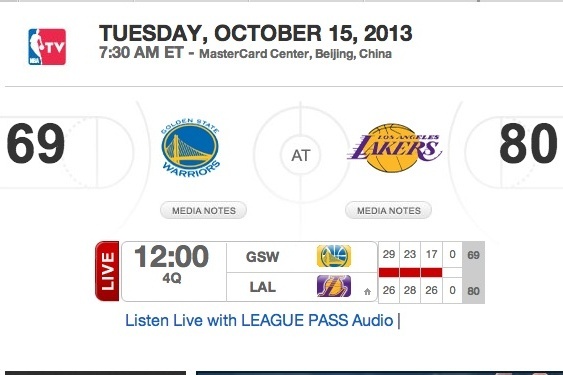The width and height of the screenshot is (563, 375).
Task: Click the small Warriors icon beside GSW
Action: tap(334, 256)
